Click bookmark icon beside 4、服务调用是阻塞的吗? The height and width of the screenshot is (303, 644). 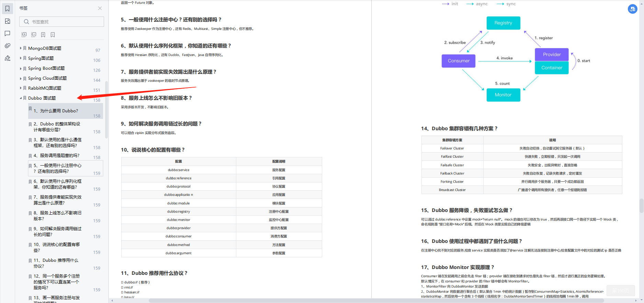[30, 156]
